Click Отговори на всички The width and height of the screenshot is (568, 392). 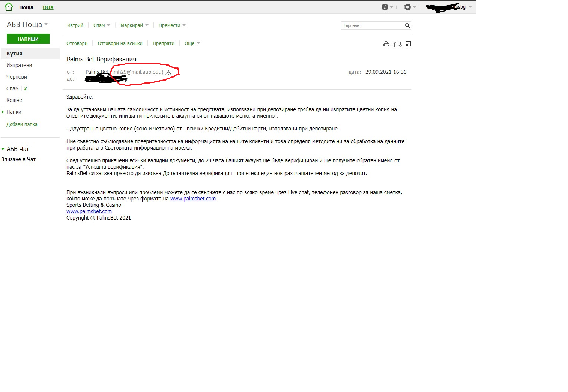(x=120, y=43)
